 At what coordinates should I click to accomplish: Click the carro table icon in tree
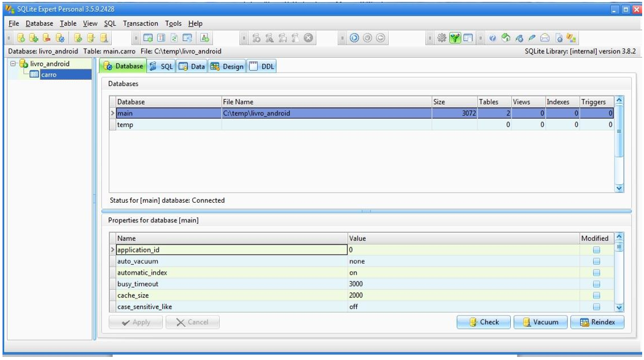point(34,74)
